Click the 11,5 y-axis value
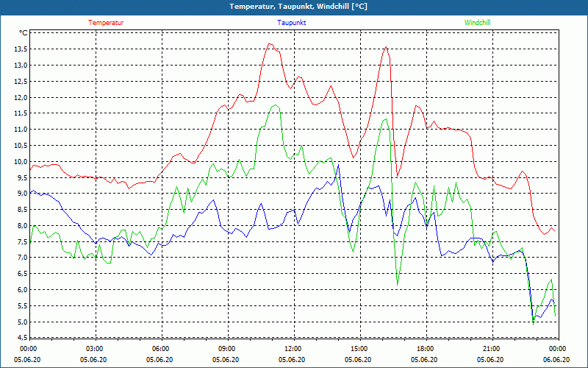 point(21,113)
